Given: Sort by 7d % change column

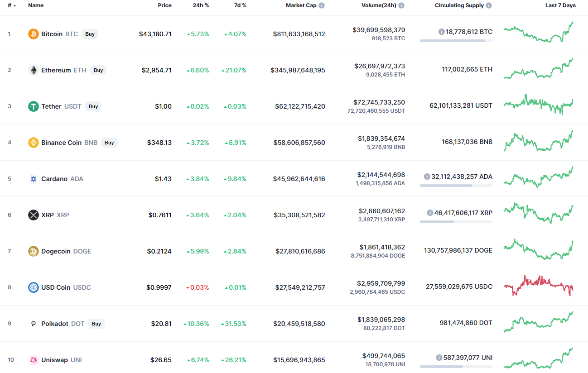Looking at the screenshot, I should [240, 5].
